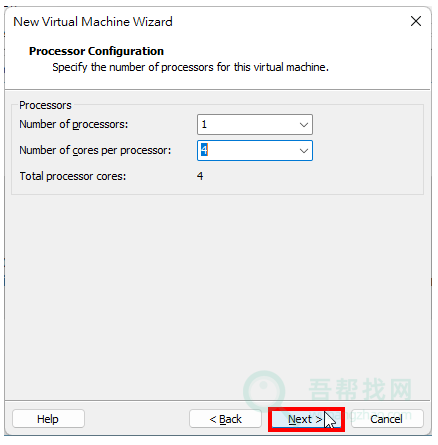Click the Next button
The width and height of the screenshot is (438, 445).
(306, 419)
